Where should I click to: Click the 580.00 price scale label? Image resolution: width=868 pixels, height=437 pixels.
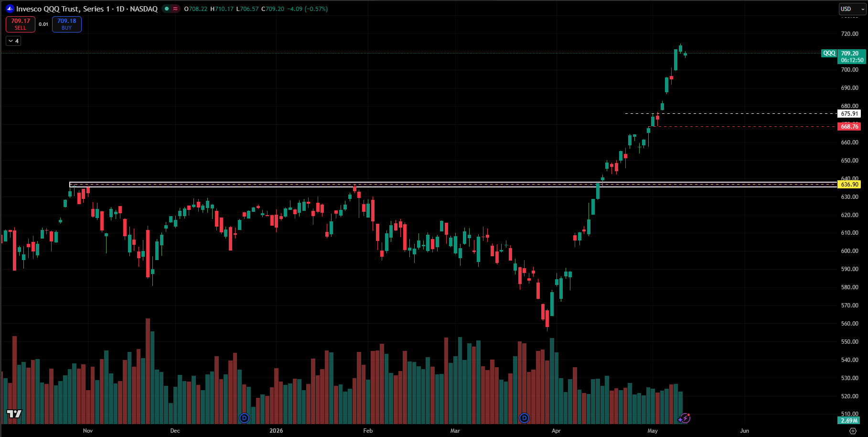point(850,287)
